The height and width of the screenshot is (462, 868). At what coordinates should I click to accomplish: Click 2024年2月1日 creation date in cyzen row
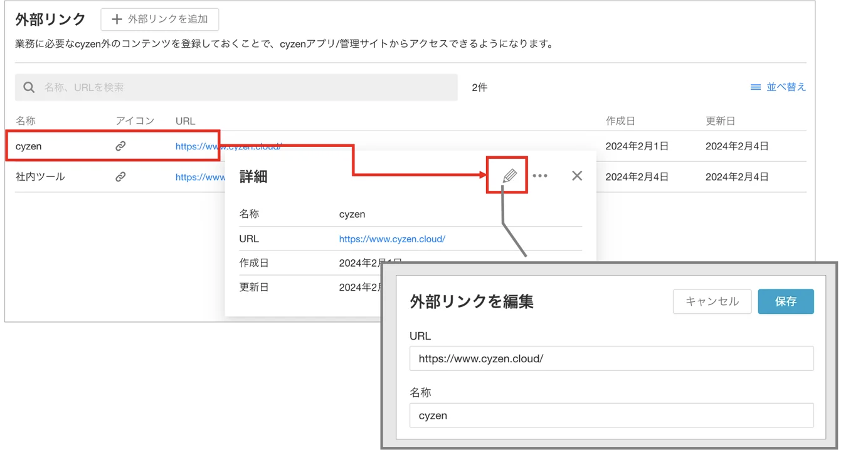(x=637, y=146)
